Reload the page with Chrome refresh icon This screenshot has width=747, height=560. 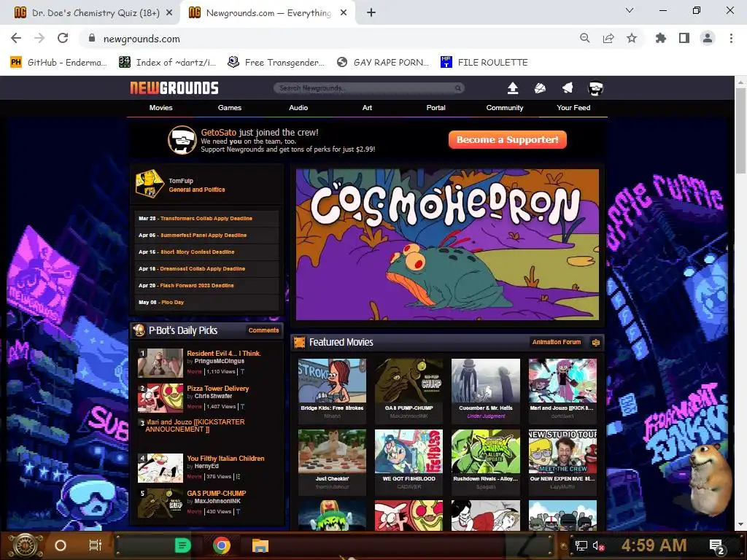pos(63,38)
